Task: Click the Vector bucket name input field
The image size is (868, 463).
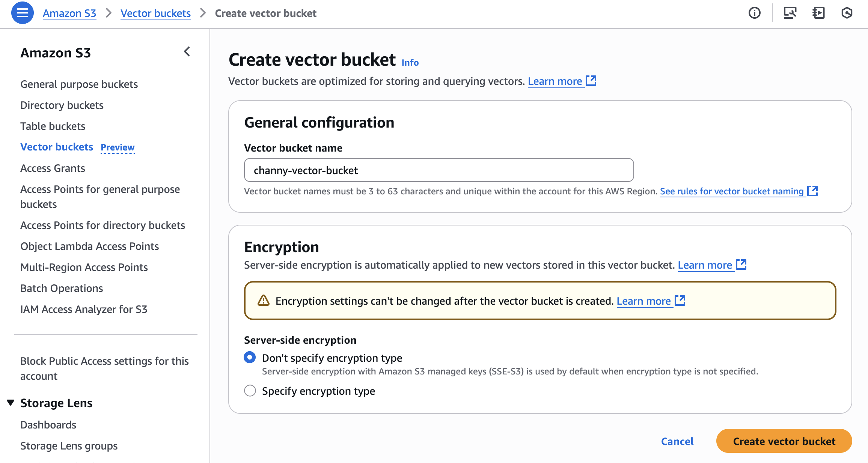Action: point(439,170)
